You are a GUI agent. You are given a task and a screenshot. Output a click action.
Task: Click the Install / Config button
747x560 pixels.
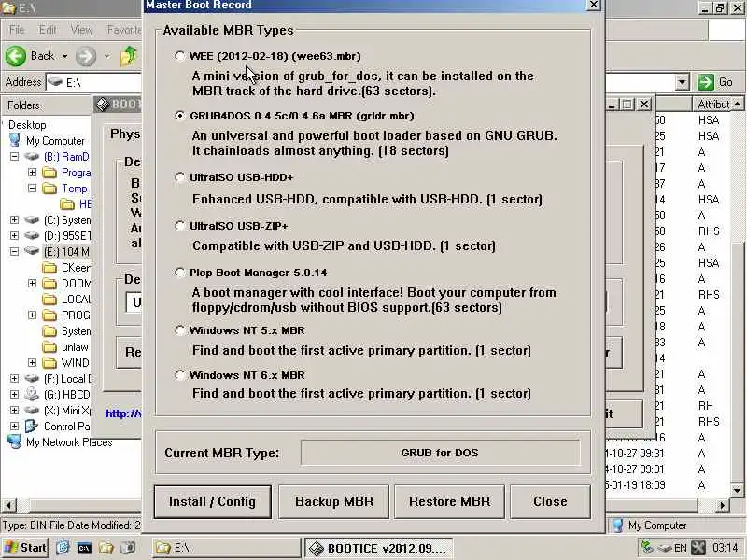click(213, 501)
